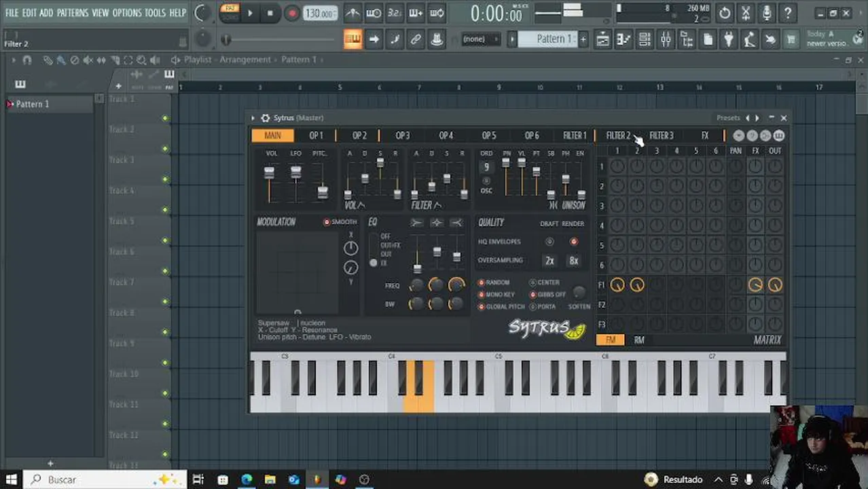Viewport: 868px width, 489px height.
Task: Open the (none) pattern dropdown
Action: point(481,39)
